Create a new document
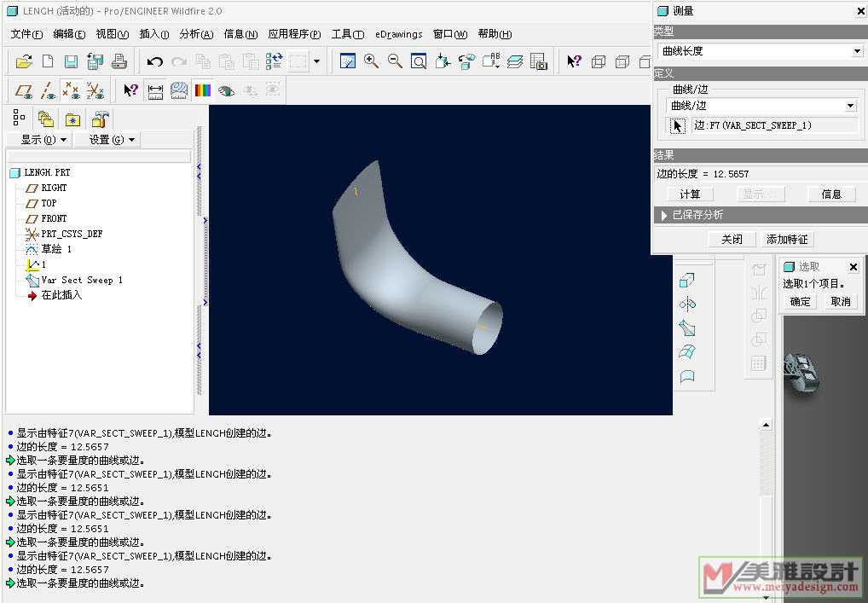This screenshot has height=603, width=868. tap(48, 61)
